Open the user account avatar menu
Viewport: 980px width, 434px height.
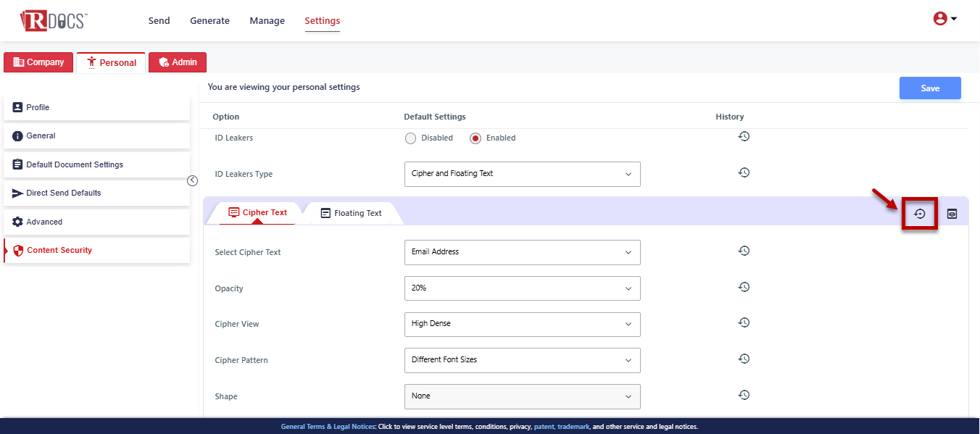944,20
